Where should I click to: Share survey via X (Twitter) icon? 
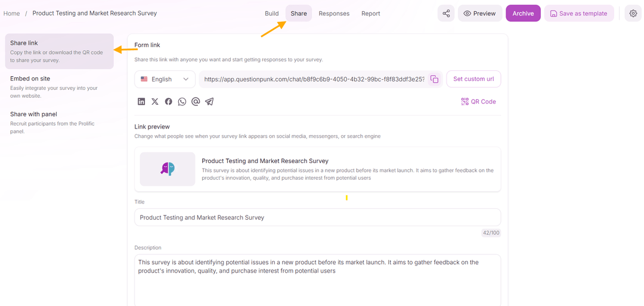click(155, 102)
